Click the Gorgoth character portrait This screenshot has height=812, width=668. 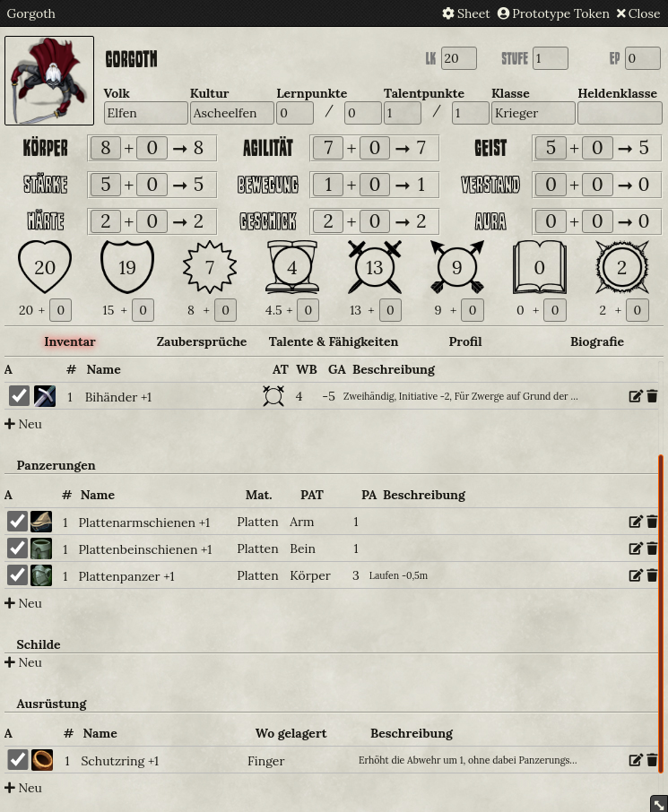[x=49, y=81]
